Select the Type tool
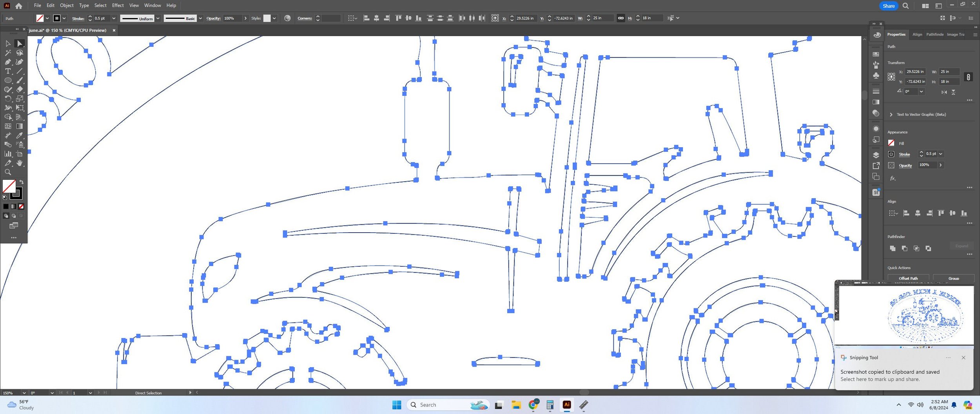This screenshot has width=980, height=414. point(8,71)
